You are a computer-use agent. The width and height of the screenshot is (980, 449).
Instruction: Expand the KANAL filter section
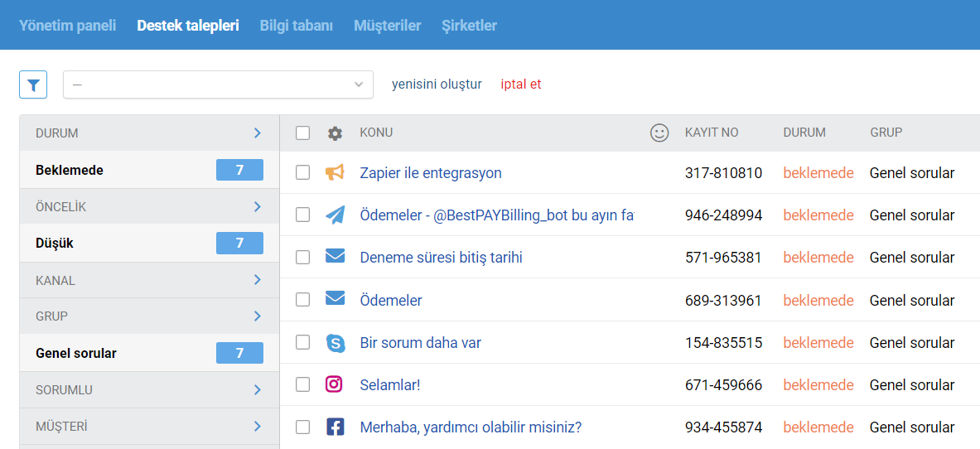[149, 280]
